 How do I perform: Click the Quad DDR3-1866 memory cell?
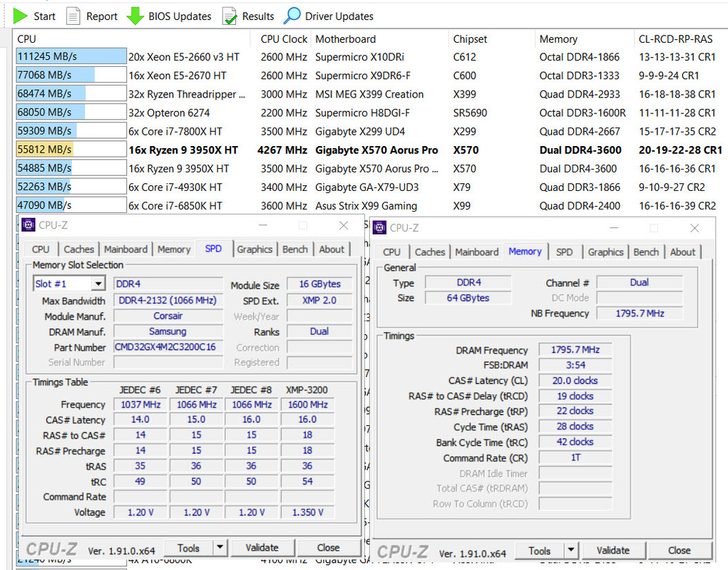pos(580,187)
